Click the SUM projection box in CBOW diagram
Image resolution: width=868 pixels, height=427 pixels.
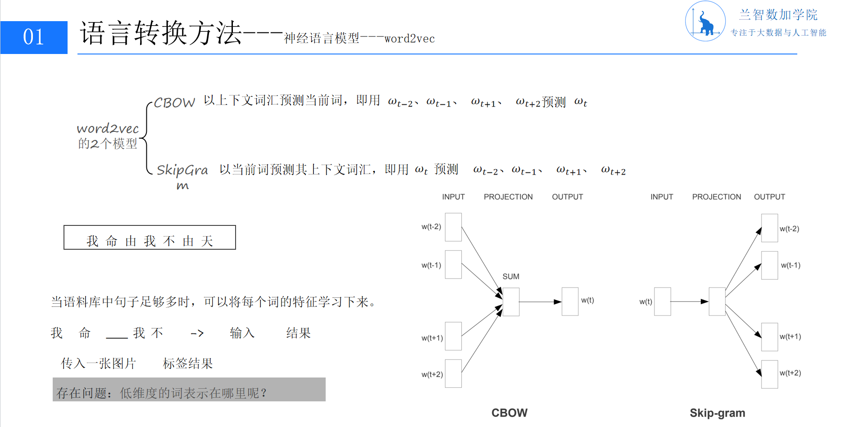click(x=511, y=302)
